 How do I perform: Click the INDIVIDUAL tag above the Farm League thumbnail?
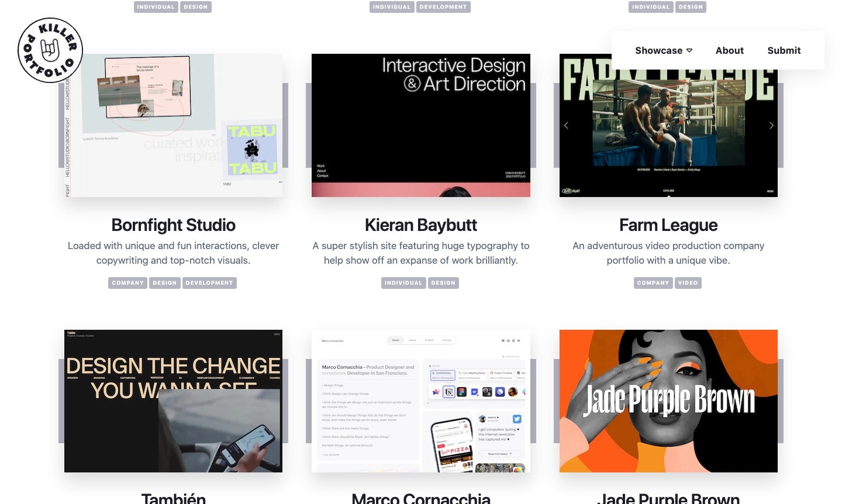[x=651, y=7]
